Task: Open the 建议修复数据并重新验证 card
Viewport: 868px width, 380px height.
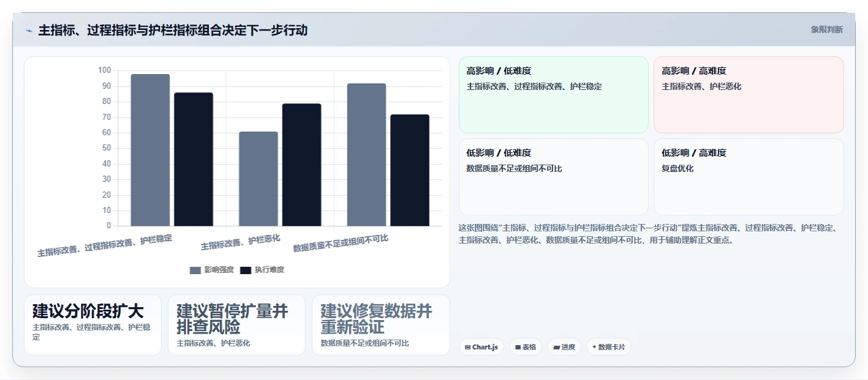Action: tap(380, 325)
